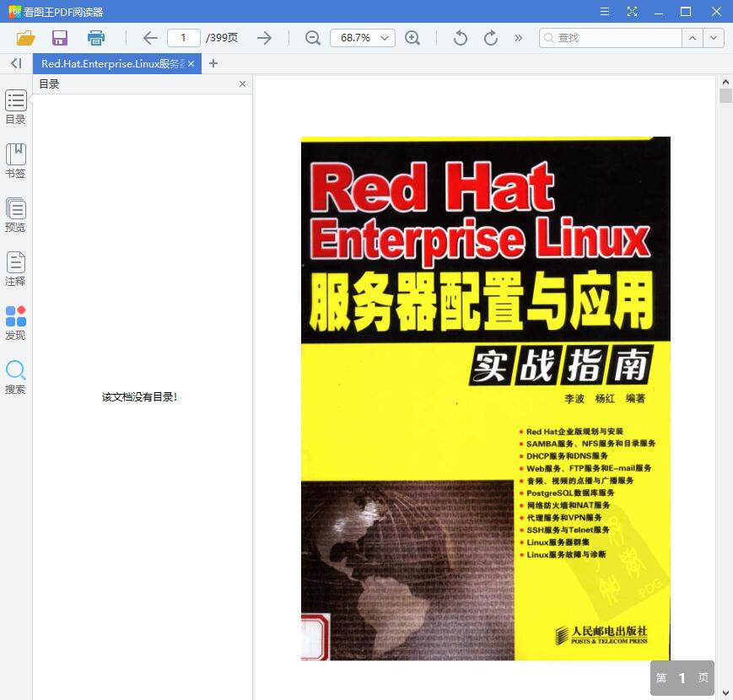Toggle fullscreen mode in title bar
Screen dimensions: 733x700
[632, 11]
